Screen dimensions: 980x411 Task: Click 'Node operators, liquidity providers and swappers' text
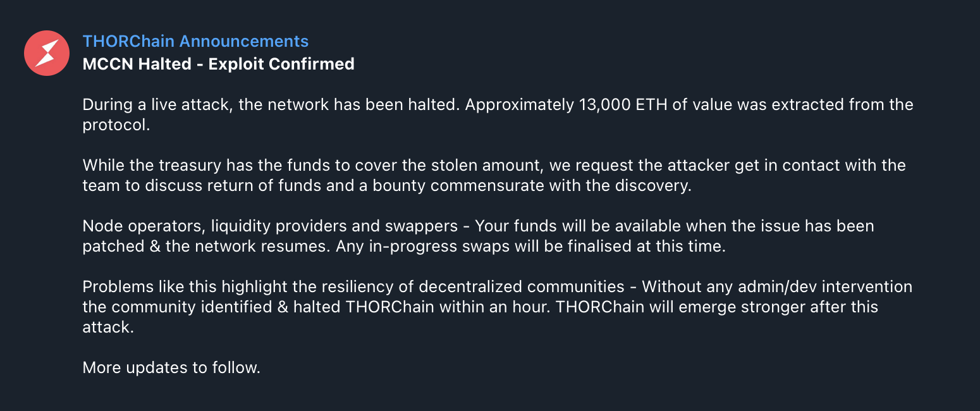270,226
